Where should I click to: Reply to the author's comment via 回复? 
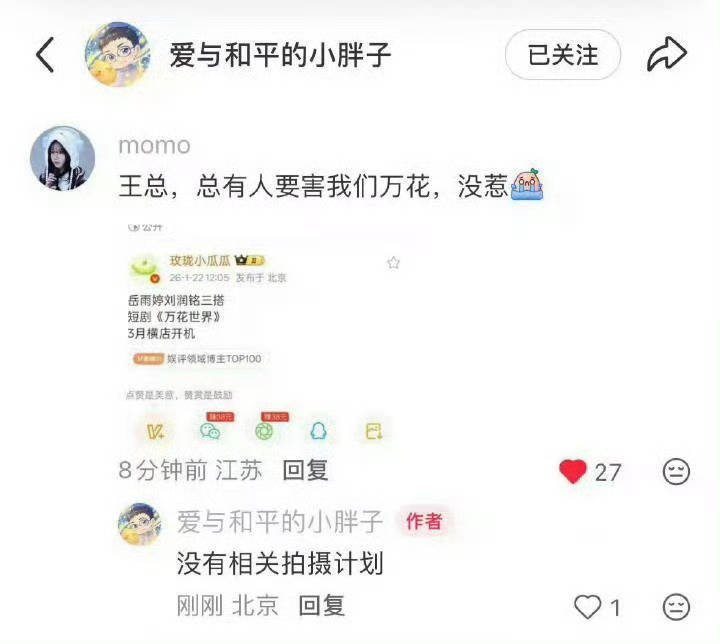click(x=321, y=605)
